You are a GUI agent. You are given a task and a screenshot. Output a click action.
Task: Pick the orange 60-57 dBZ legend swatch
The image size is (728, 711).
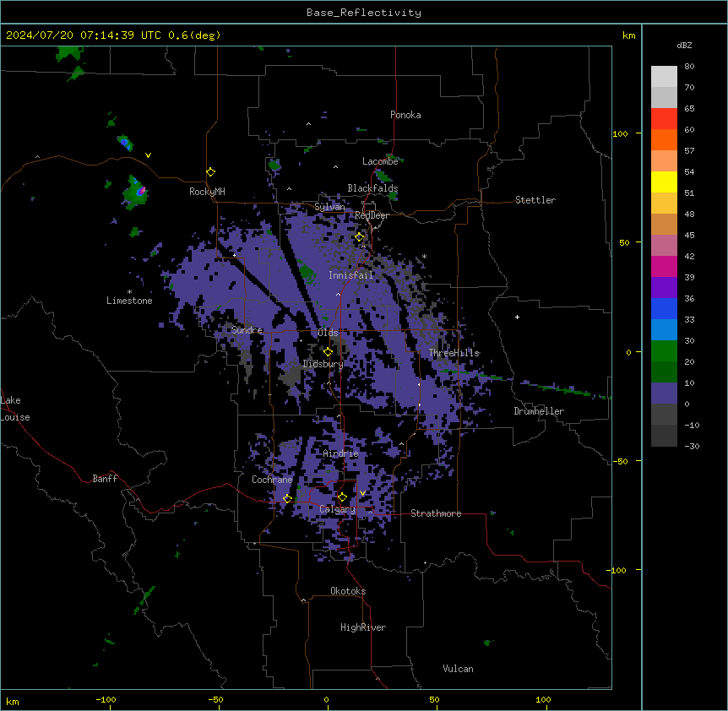(x=664, y=139)
